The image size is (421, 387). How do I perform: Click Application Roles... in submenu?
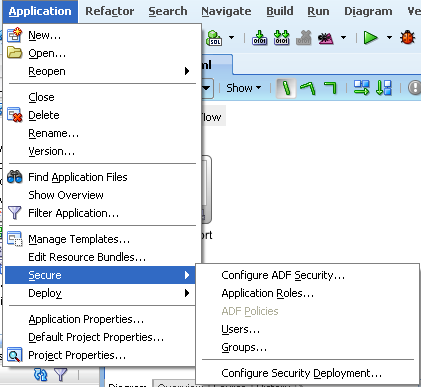coord(307,293)
